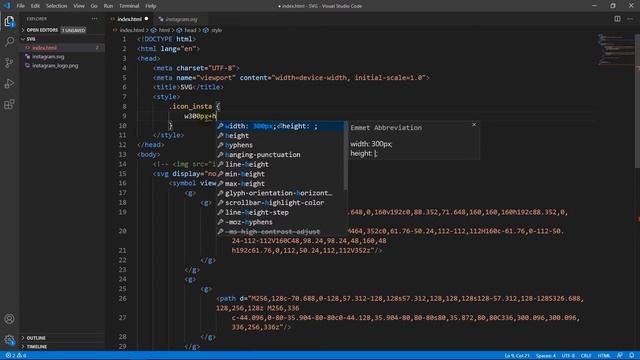Open the Accounts menu icon
This screenshot has height=360, width=640.
coord(9,319)
